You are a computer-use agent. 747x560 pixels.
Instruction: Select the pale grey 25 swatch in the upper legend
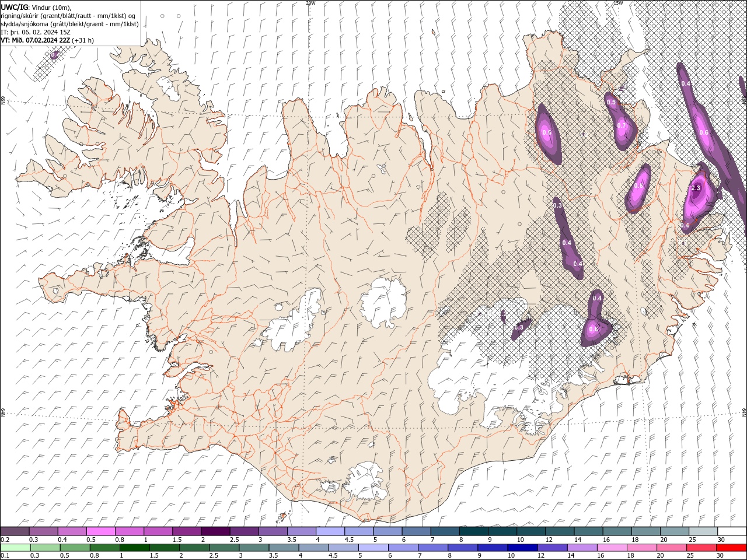703,531
